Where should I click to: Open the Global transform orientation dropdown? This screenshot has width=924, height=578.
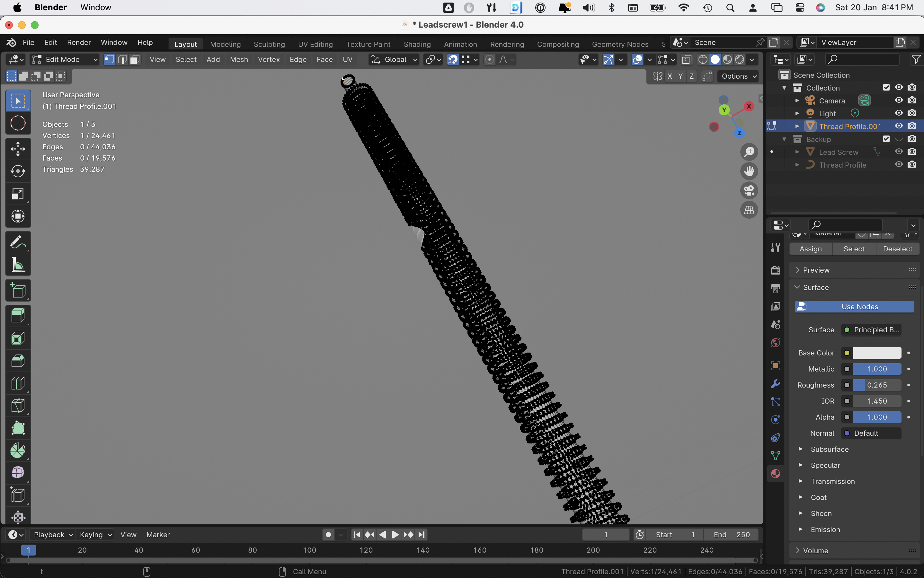click(x=395, y=59)
